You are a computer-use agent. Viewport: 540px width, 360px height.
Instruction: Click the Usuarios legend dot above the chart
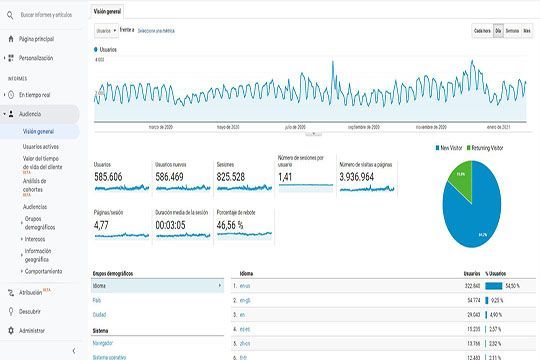pos(96,50)
